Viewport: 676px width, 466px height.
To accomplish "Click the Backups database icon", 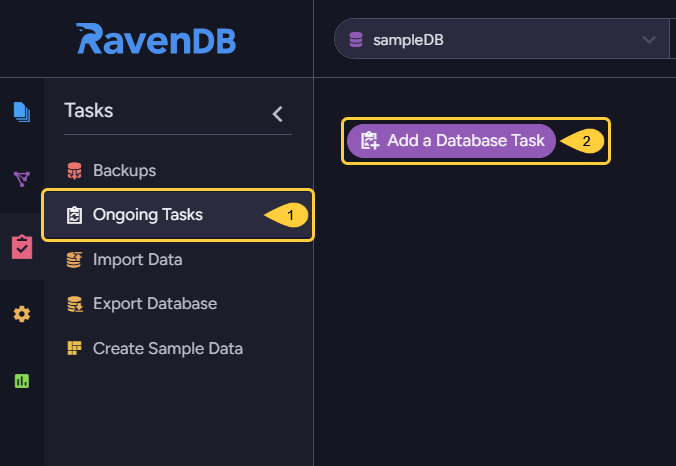I will [x=74, y=171].
